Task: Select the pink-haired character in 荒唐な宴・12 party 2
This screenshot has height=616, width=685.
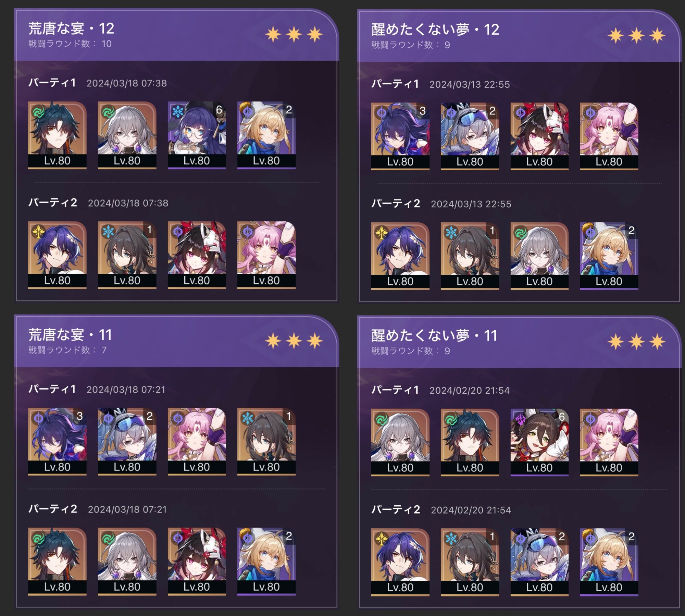Action: pyautogui.click(x=266, y=255)
